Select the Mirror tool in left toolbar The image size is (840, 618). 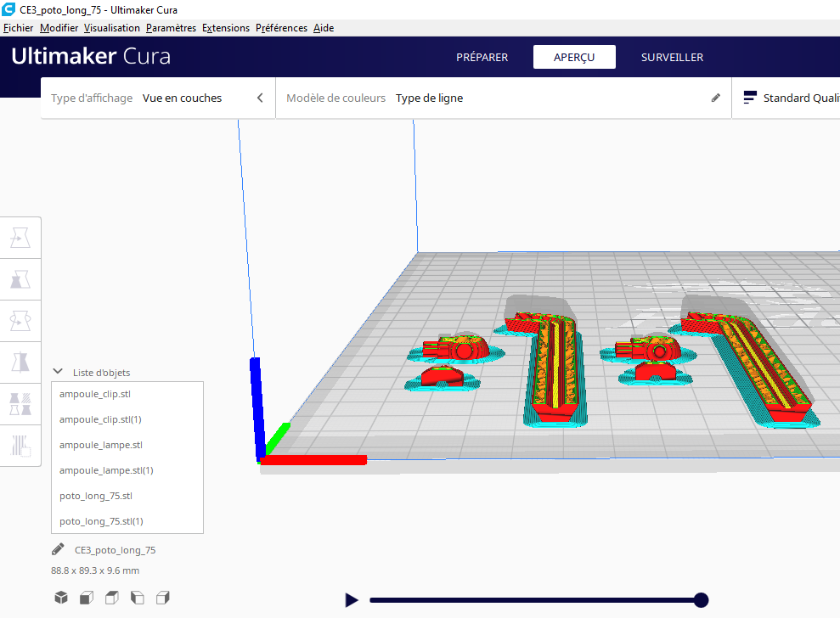(20, 362)
